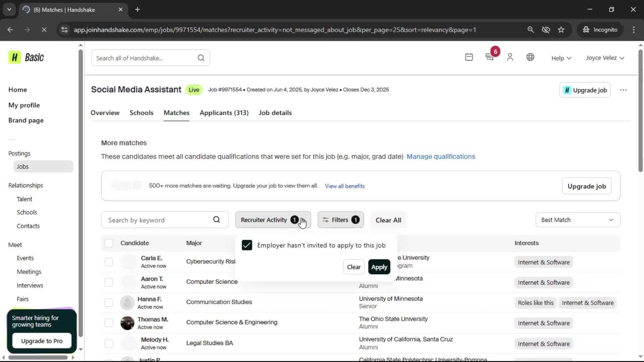The image size is (644, 362).
Task: Open Events under Meet
Action: [25, 258]
